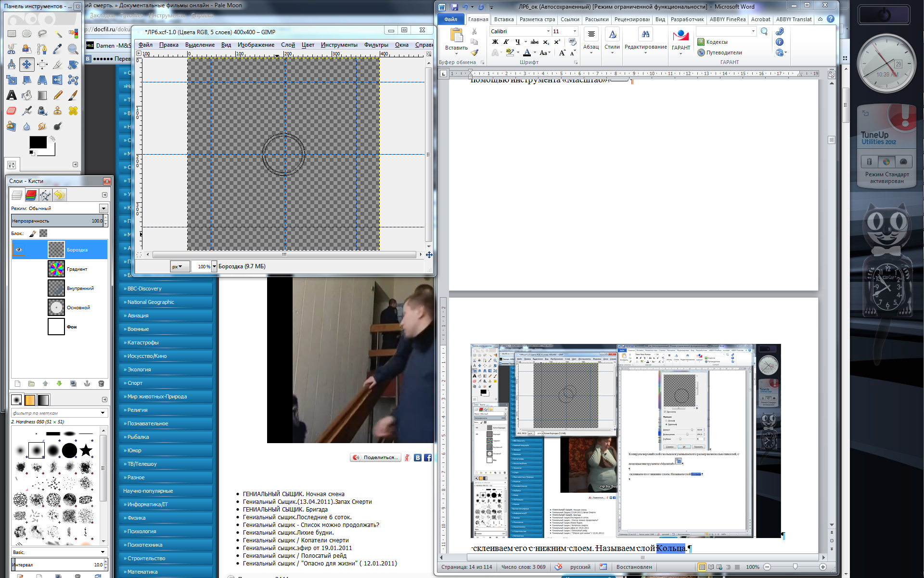Open the px unit dropdown in GIMP

click(180, 266)
